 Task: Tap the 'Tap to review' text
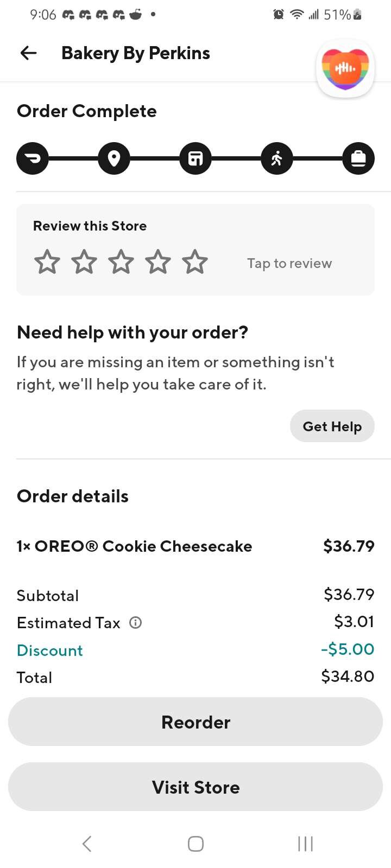pos(289,264)
